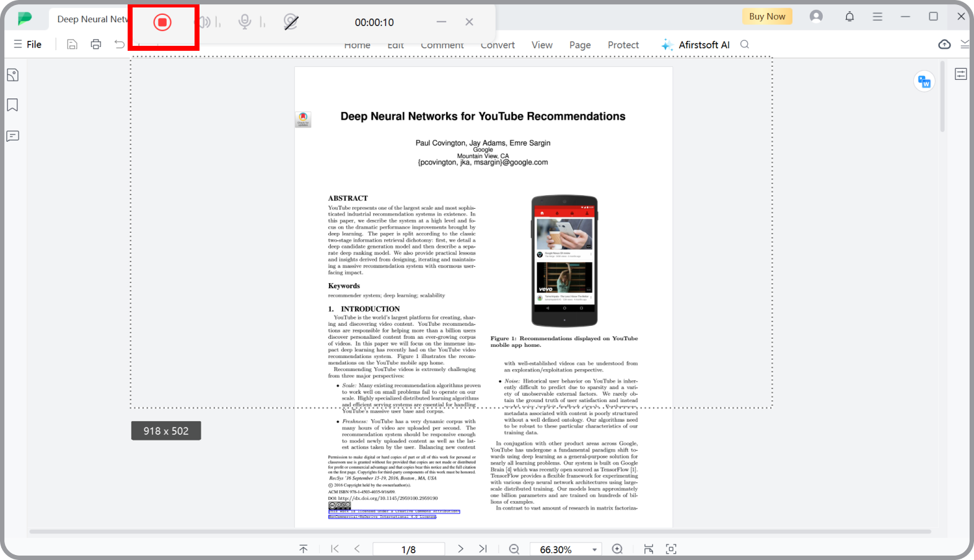Click the ABSTRACT heading
974x560 pixels.
(348, 198)
